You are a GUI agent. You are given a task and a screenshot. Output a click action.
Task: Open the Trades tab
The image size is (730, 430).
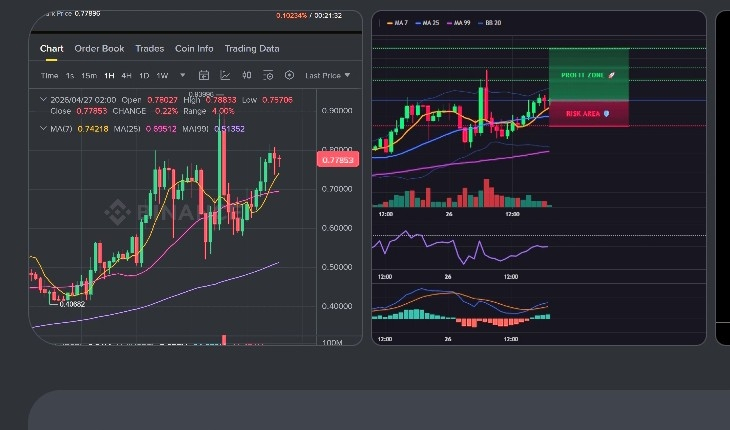tap(149, 48)
